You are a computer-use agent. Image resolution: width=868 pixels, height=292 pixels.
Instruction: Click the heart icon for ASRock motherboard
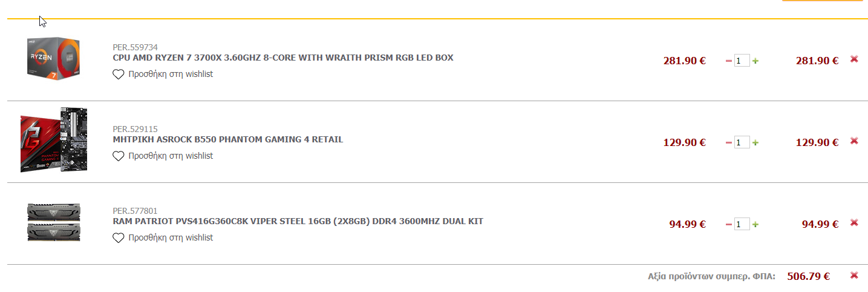pos(119,156)
